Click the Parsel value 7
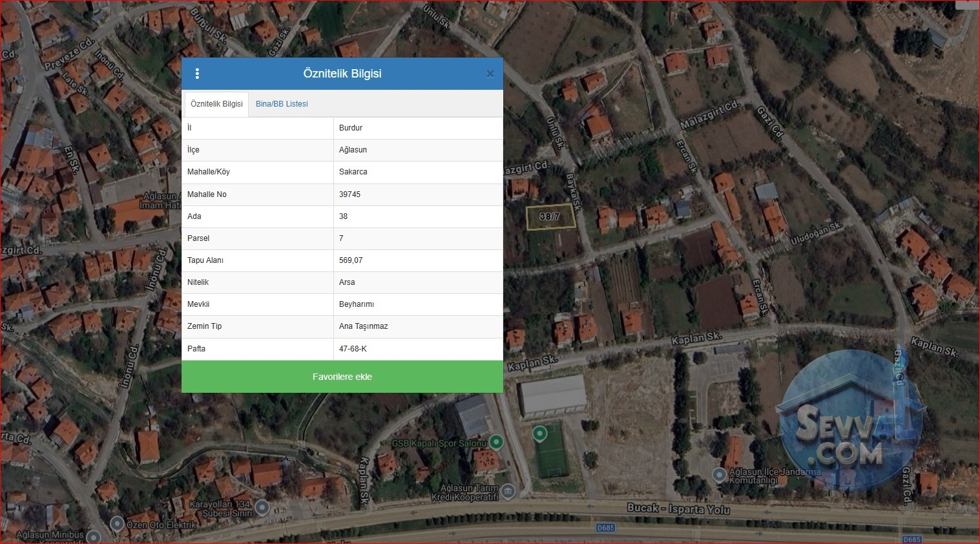This screenshot has height=544, width=980. point(341,238)
